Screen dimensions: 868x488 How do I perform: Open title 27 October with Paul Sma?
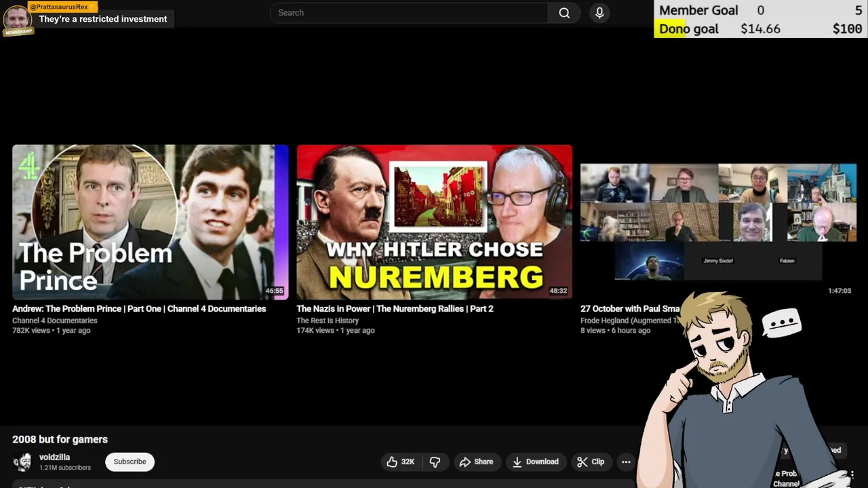[x=630, y=308]
